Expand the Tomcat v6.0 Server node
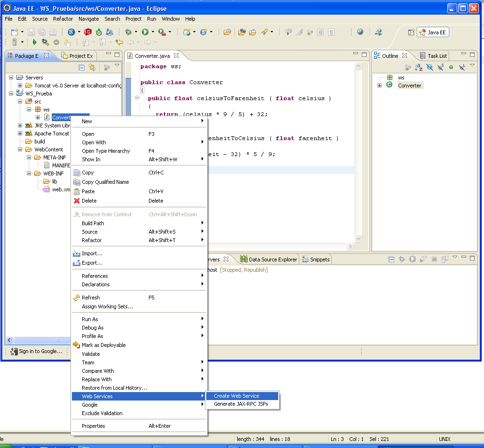The image size is (484, 448). 20,85
